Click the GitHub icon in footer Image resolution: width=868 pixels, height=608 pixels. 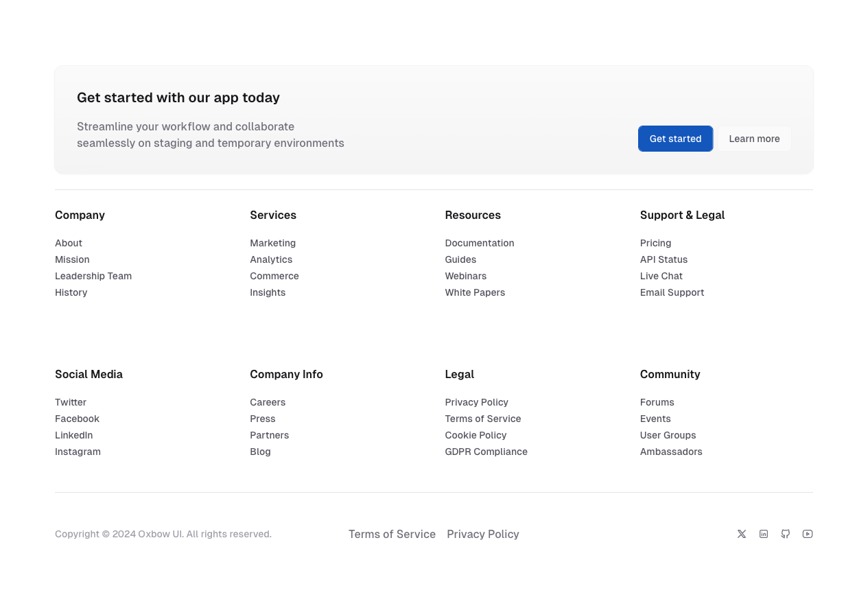(786, 534)
